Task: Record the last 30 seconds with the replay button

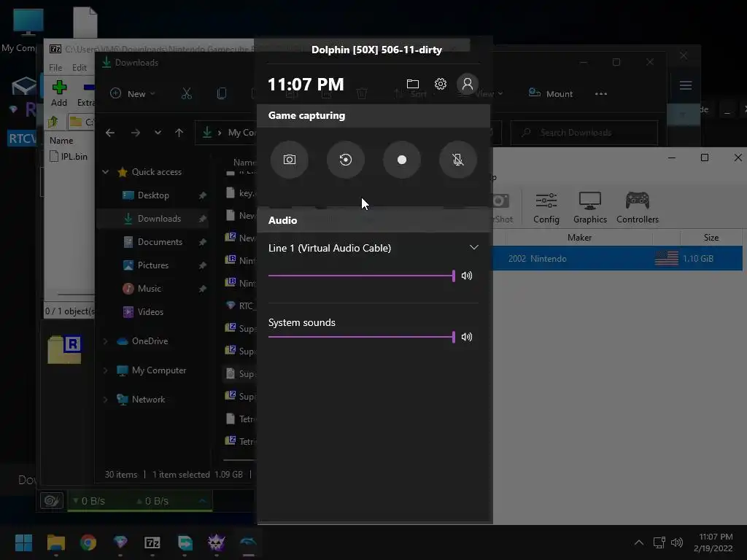Action: [345, 160]
